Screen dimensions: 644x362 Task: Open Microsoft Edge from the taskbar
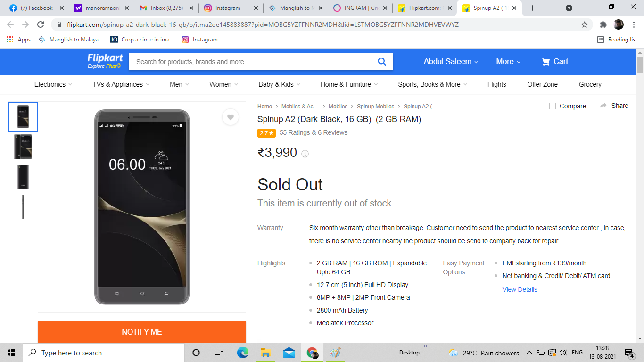click(x=242, y=353)
